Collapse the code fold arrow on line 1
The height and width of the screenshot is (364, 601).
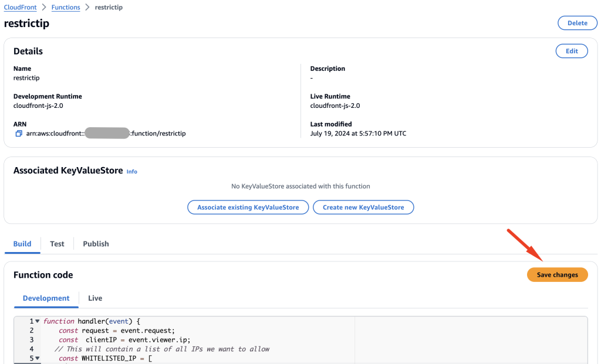tap(38, 321)
